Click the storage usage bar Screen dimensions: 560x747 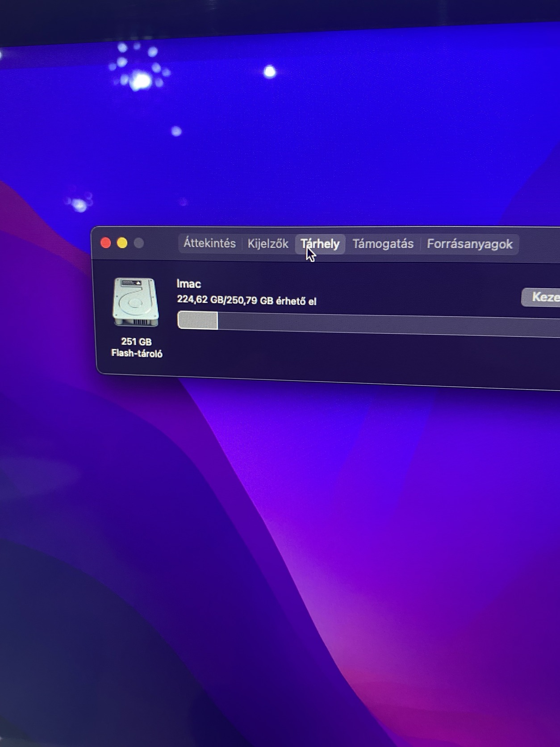point(368,323)
